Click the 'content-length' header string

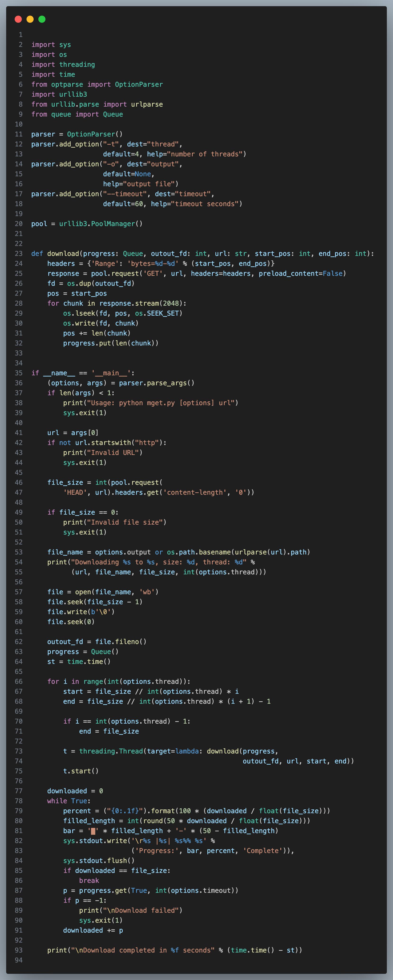point(195,492)
